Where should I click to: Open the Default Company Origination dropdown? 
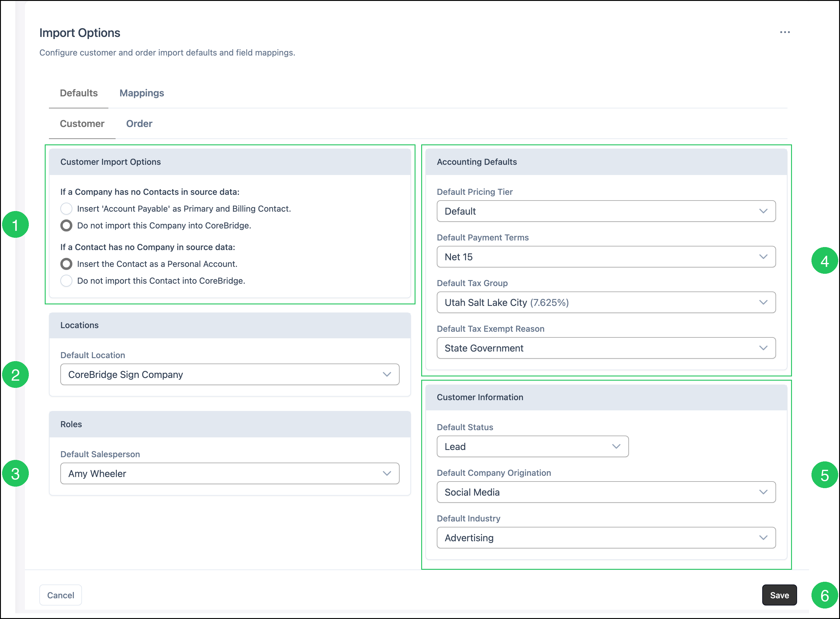click(x=606, y=492)
